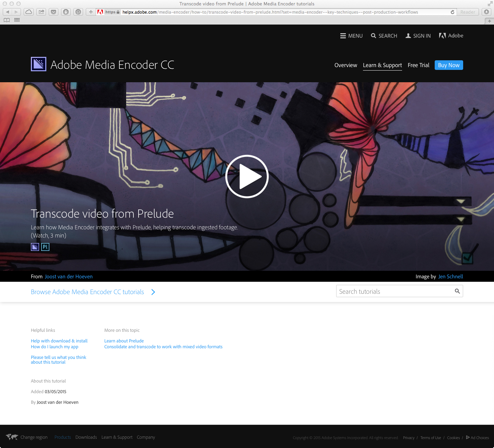Image resolution: width=494 pixels, height=448 pixels.
Task: Show the bookmarks book icon
Action: click(7, 20)
